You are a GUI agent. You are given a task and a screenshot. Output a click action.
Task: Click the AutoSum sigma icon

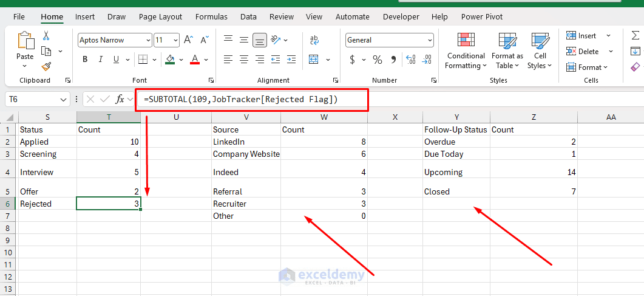tap(636, 36)
